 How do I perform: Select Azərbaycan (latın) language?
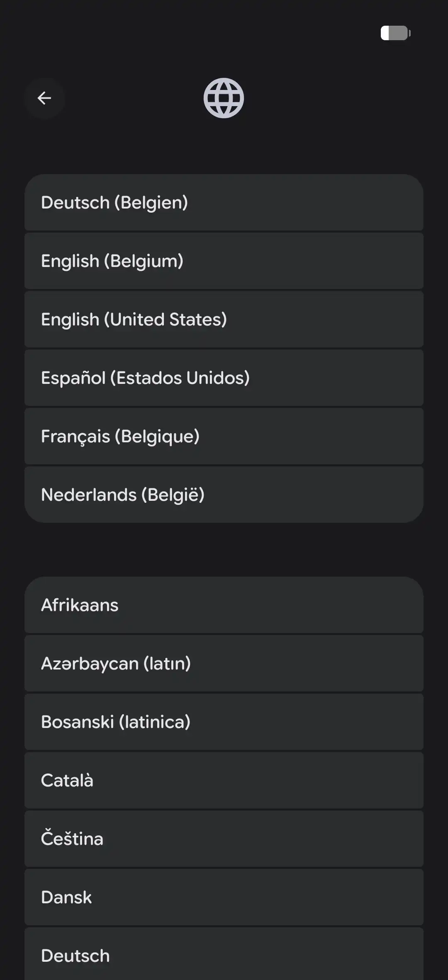(224, 664)
